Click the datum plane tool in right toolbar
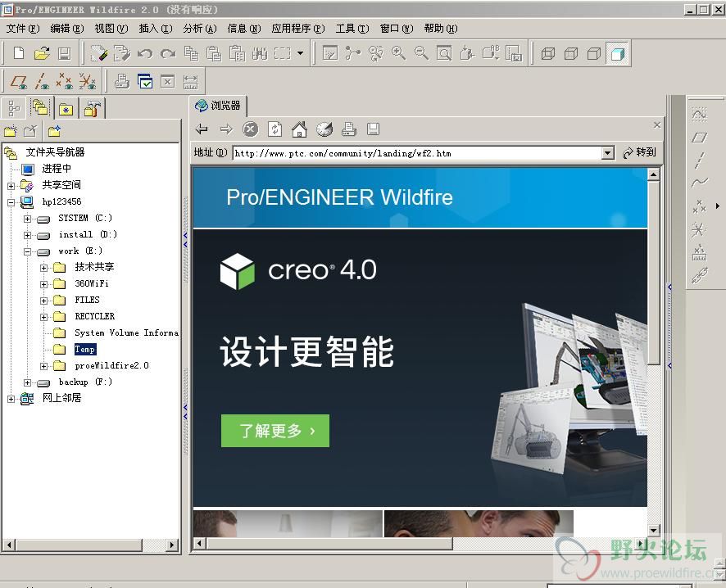The height and width of the screenshot is (588, 726). [700, 138]
